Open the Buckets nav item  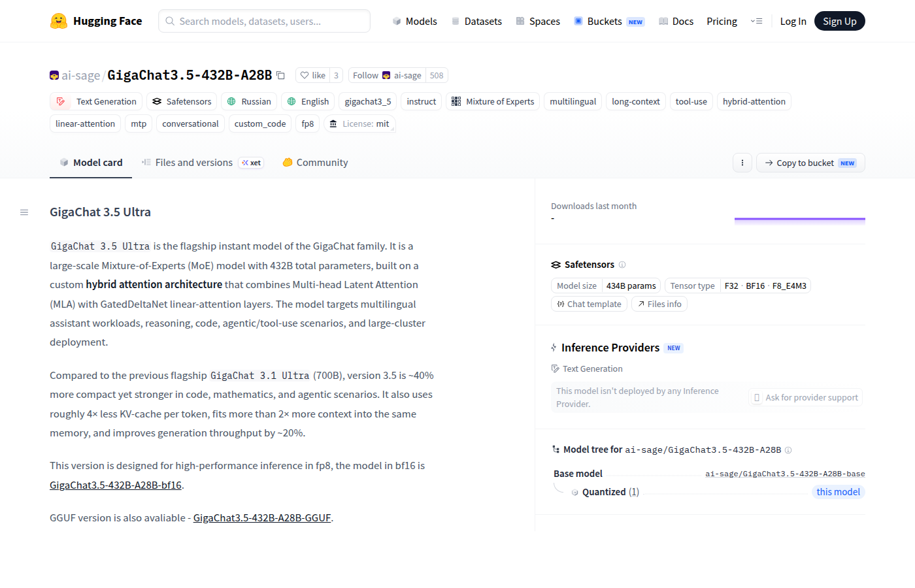click(609, 21)
